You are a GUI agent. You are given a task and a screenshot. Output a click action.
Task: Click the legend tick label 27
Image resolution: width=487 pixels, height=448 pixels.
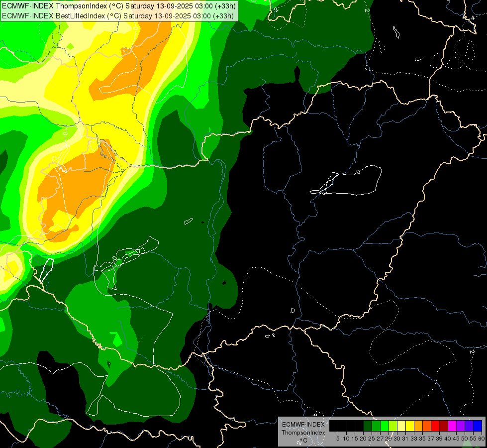[380, 439]
